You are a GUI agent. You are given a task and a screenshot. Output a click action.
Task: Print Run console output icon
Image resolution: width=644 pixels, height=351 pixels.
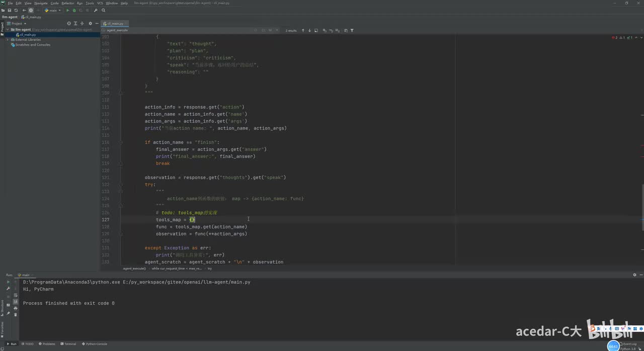pyautogui.click(x=16, y=308)
